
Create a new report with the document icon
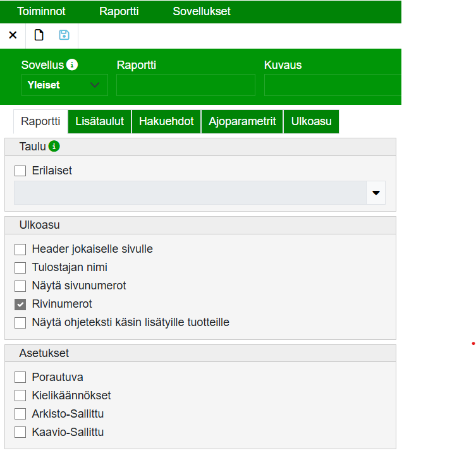pyautogui.click(x=39, y=35)
